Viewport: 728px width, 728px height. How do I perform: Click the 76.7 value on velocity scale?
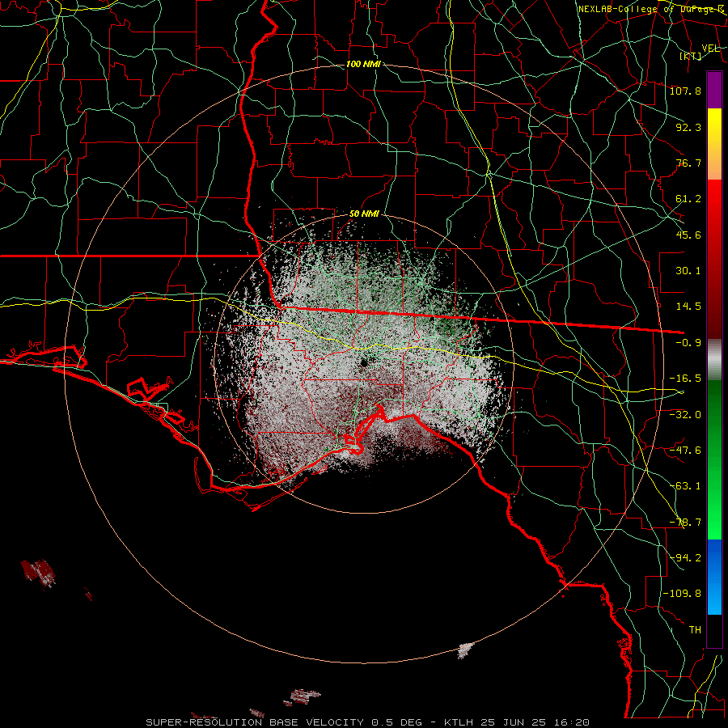(x=688, y=163)
